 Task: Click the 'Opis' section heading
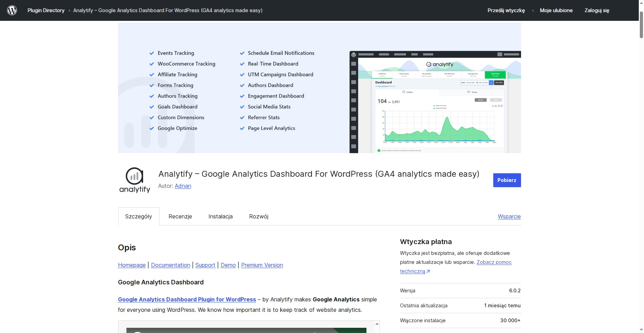127,248
